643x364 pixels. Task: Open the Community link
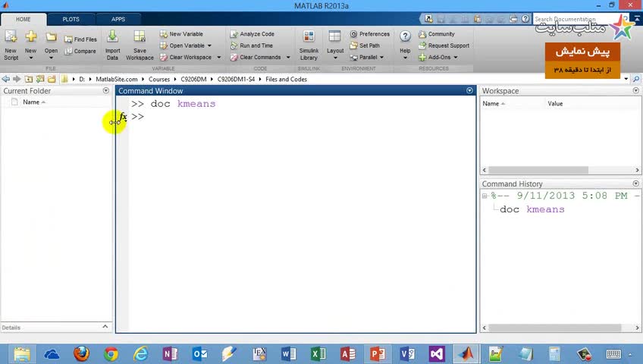click(x=437, y=34)
